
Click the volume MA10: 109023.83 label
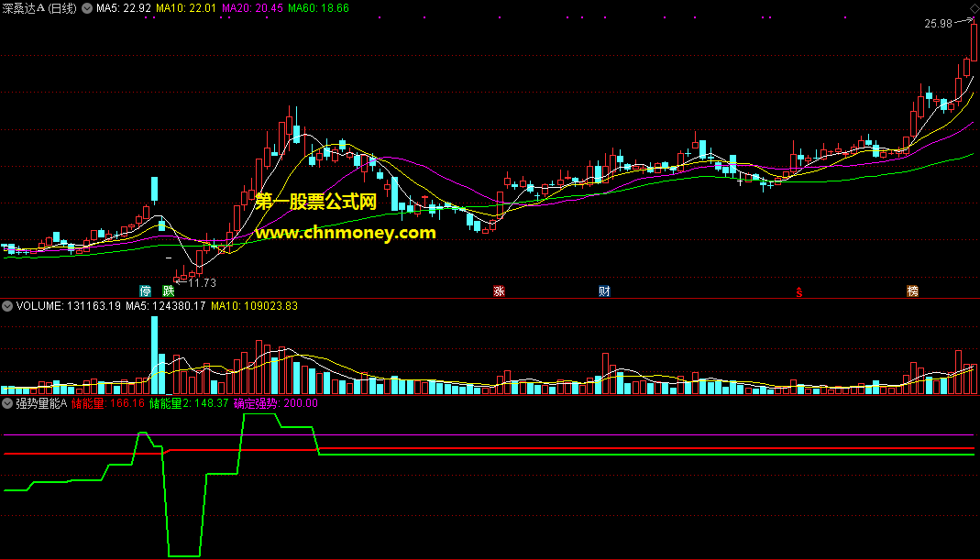pyautogui.click(x=254, y=306)
